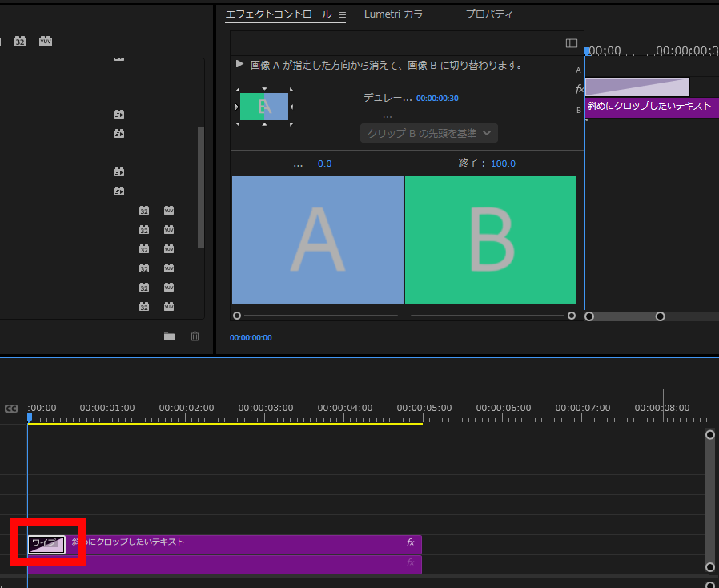
Task: Open the プロパティ tab
Action: [x=489, y=14]
